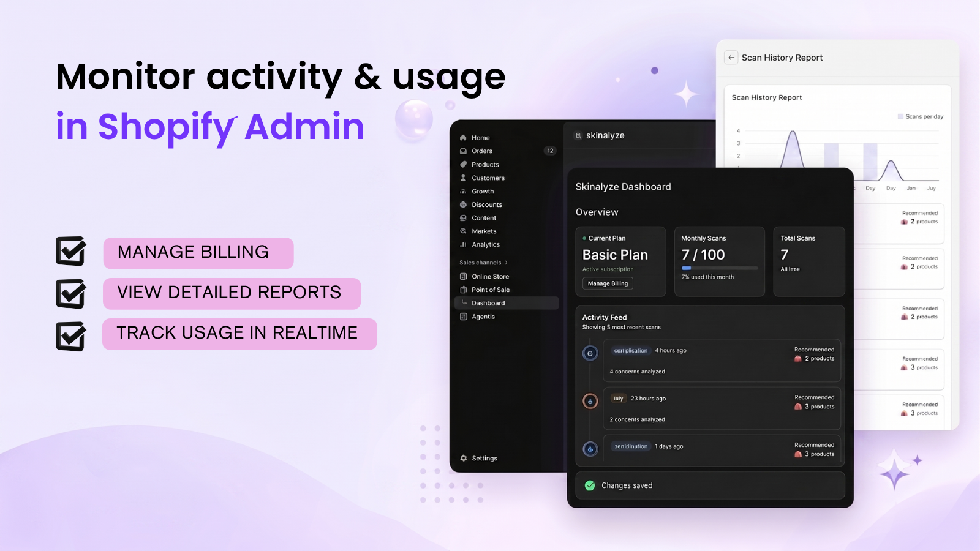Click the Growth icon in the sidebar
Viewport: 980px width, 551px height.
point(463,192)
